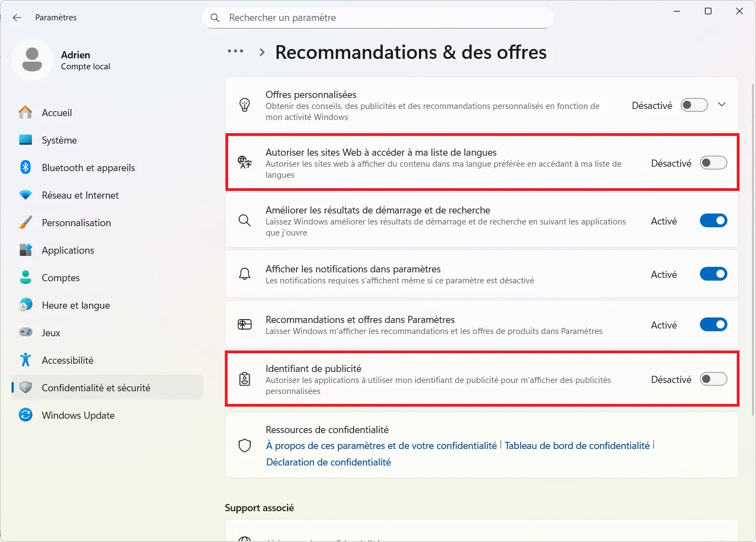Select Confidentialité et sécurité
Image resolution: width=756 pixels, height=542 pixels.
[x=107, y=387]
